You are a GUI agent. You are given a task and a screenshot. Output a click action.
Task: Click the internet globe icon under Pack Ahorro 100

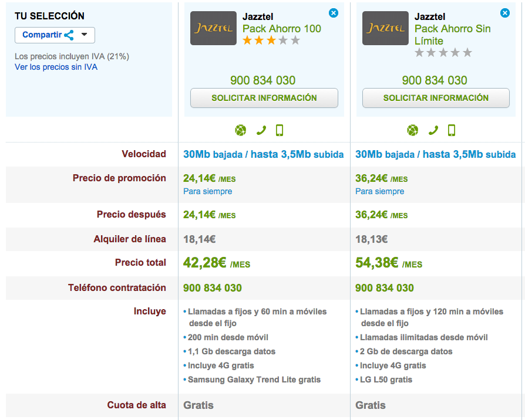(x=240, y=130)
